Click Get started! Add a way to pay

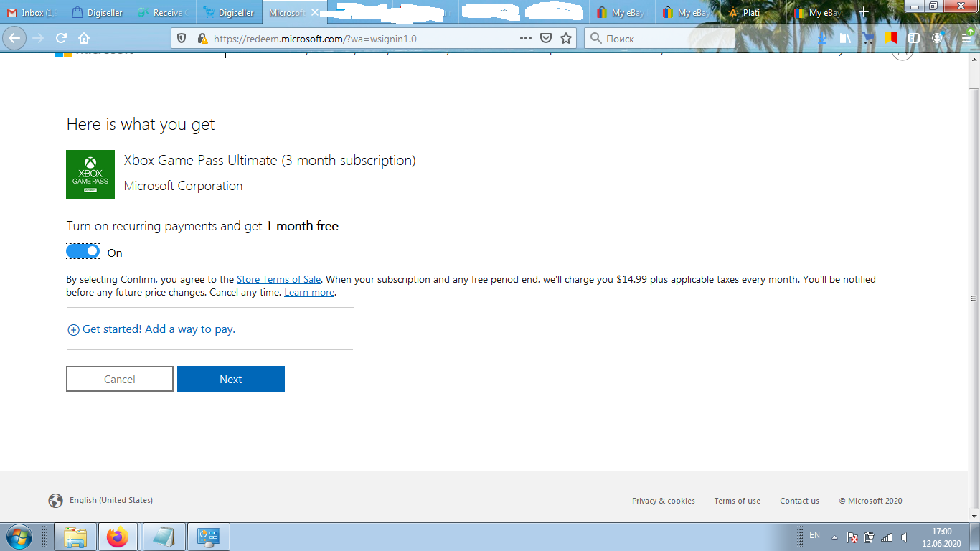[151, 329]
